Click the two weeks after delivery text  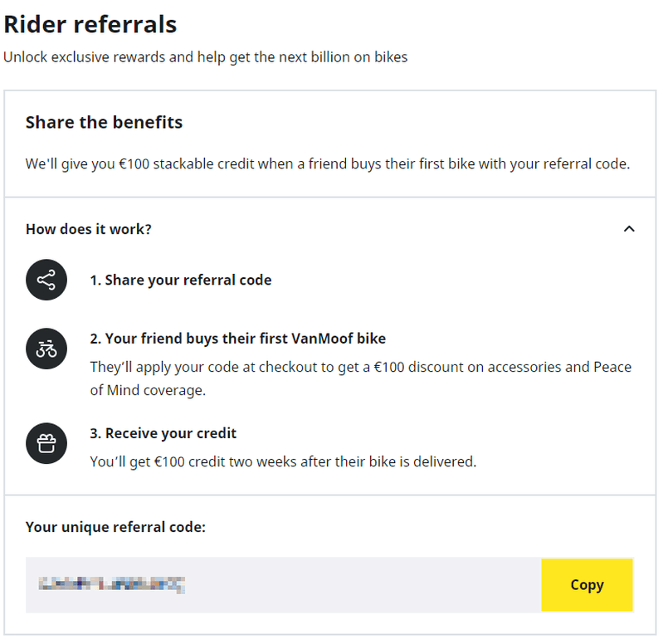click(x=283, y=461)
